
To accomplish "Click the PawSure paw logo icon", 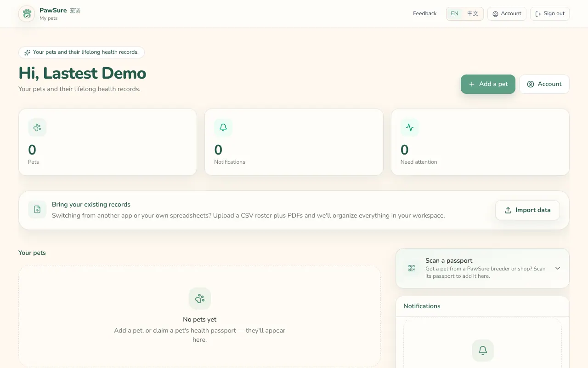I will tap(27, 14).
